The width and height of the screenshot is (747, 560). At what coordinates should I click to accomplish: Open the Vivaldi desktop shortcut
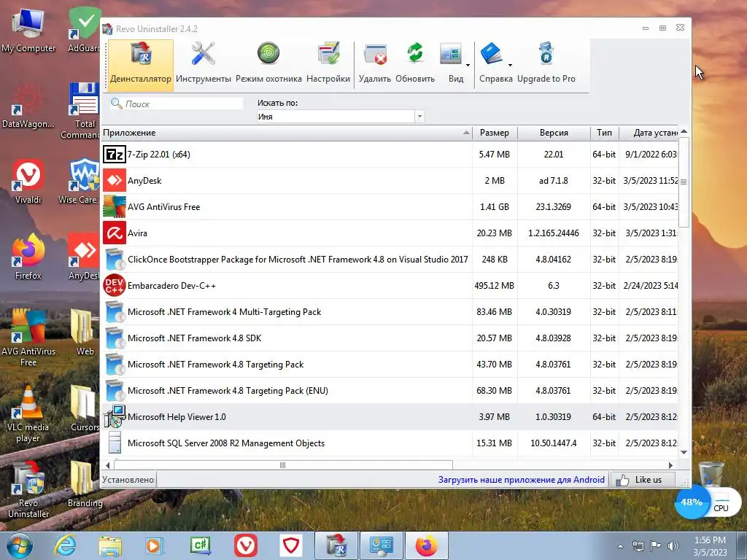tap(28, 182)
